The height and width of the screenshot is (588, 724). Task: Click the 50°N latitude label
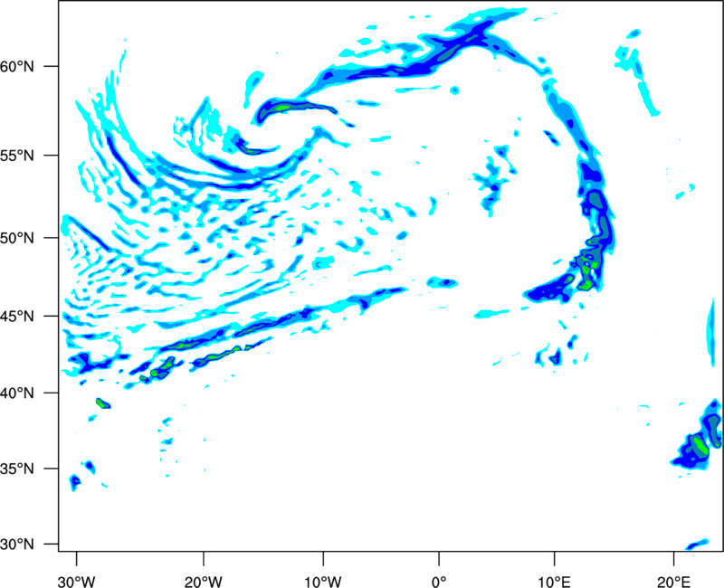tap(17, 238)
